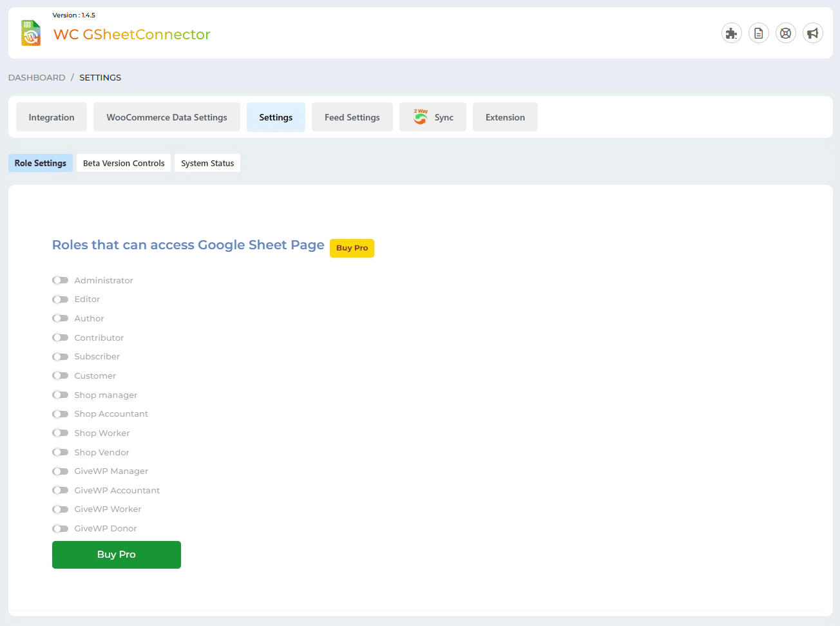The height and width of the screenshot is (626, 840).
Task: Go to the Feed Settings tab
Action: [x=352, y=117]
